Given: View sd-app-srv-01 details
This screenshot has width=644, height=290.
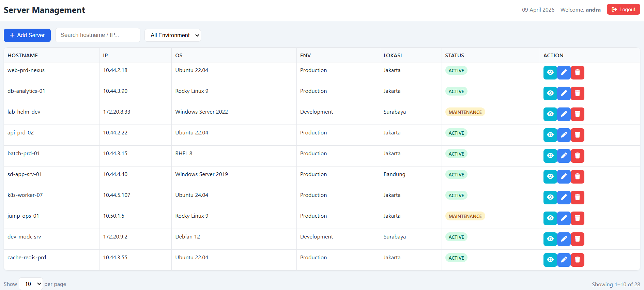Looking at the screenshot, I should [x=550, y=177].
